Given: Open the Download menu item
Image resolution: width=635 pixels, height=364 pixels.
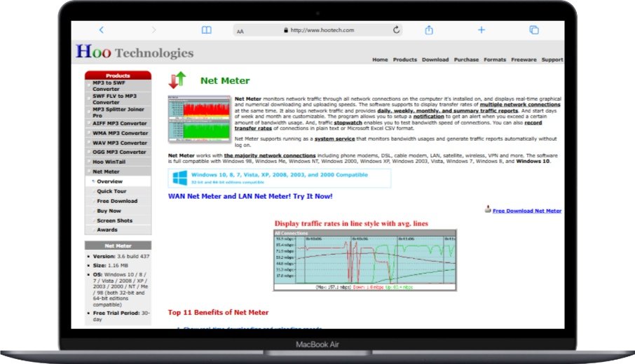Looking at the screenshot, I should tap(435, 59).
